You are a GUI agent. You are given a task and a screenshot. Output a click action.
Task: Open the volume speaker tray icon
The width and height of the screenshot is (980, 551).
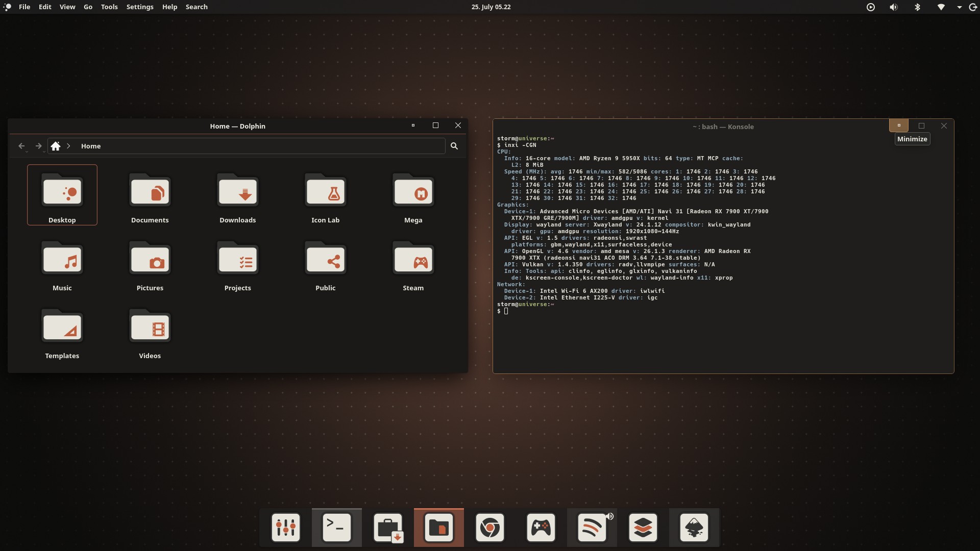[894, 7]
